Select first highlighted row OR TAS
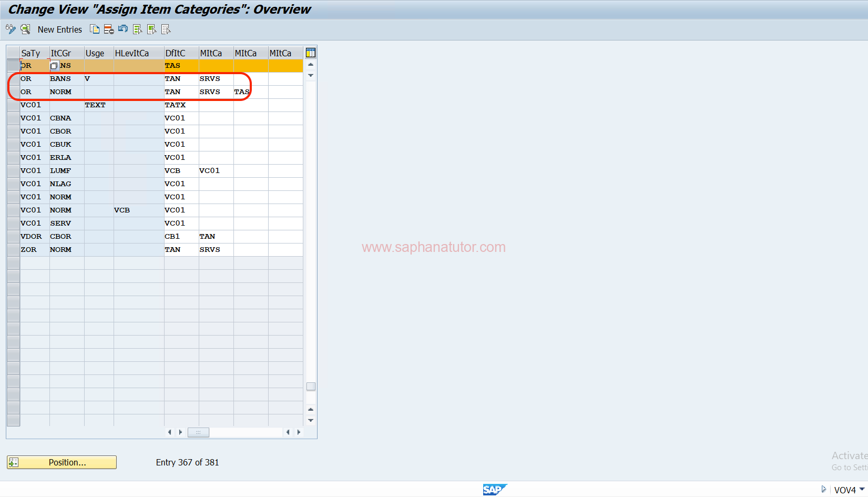This screenshot has height=497, width=868. click(13, 66)
